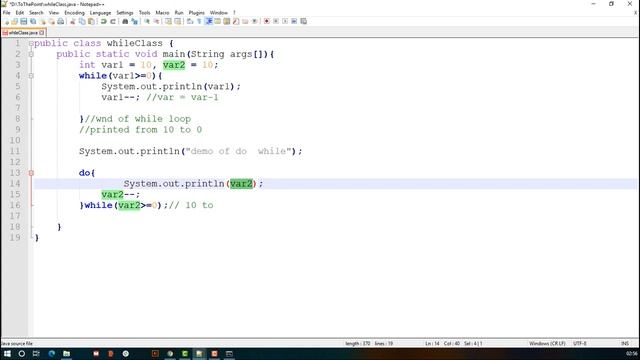Screen dimensions: 640x360
Task: Click the Paste toolbar icon
Action: [91, 21]
